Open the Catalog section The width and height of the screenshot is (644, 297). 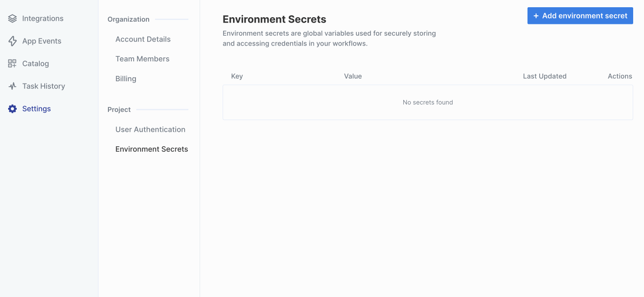[x=35, y=64]
